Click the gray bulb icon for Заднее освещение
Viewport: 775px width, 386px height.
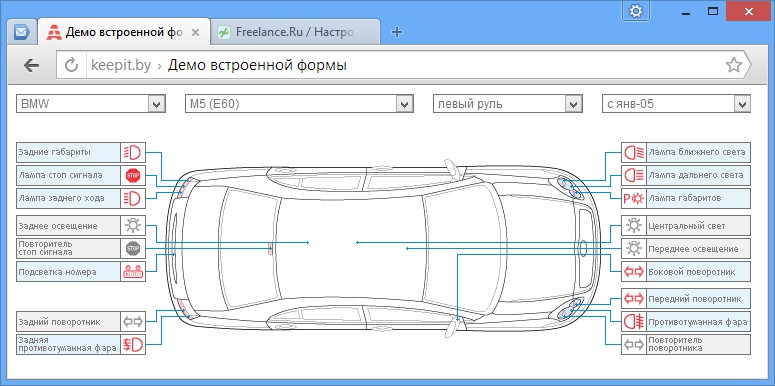pyautogui.click(x=133, y=225)
